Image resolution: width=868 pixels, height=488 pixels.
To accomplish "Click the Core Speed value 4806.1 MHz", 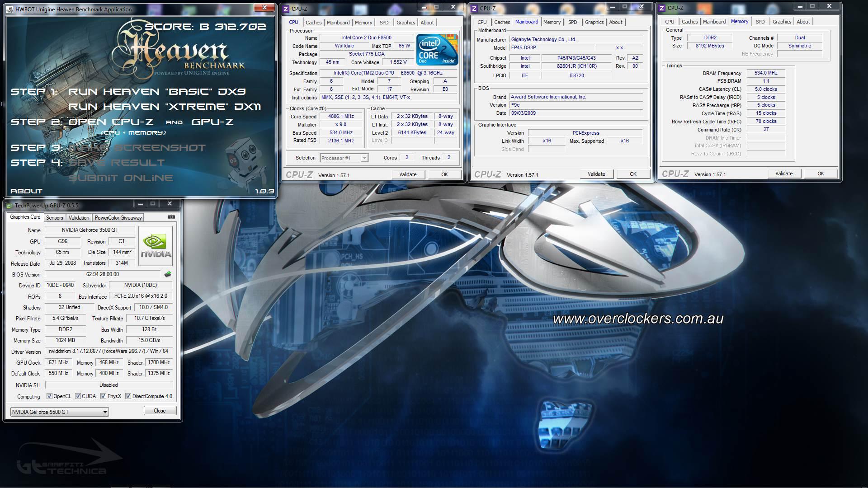I will [x=341, y=117].
